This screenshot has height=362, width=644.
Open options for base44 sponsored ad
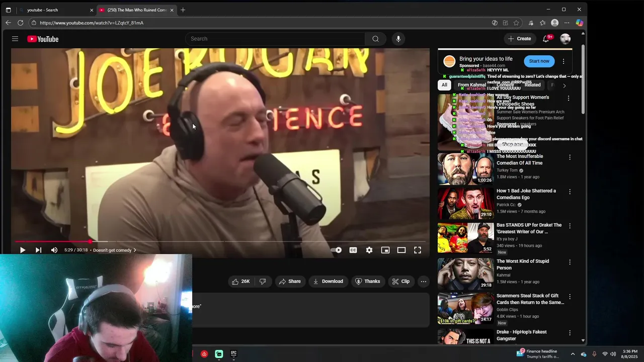coord(563,61)
